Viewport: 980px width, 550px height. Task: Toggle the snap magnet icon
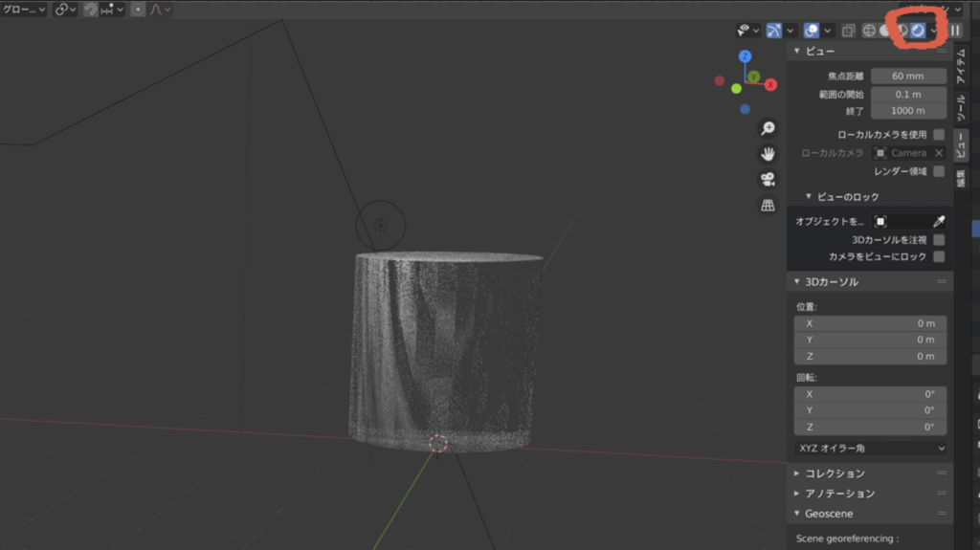click(92, 10)
